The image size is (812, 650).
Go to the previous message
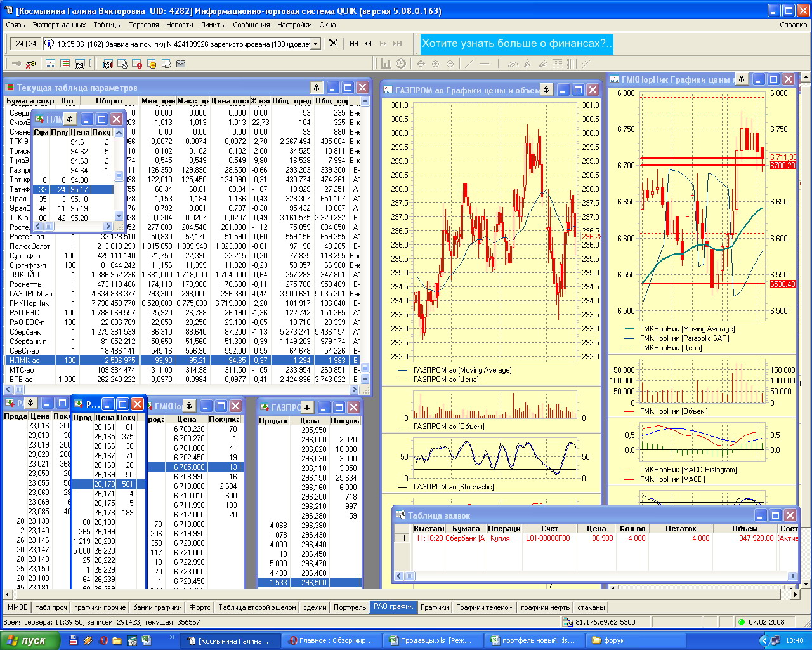coord(368,43)
